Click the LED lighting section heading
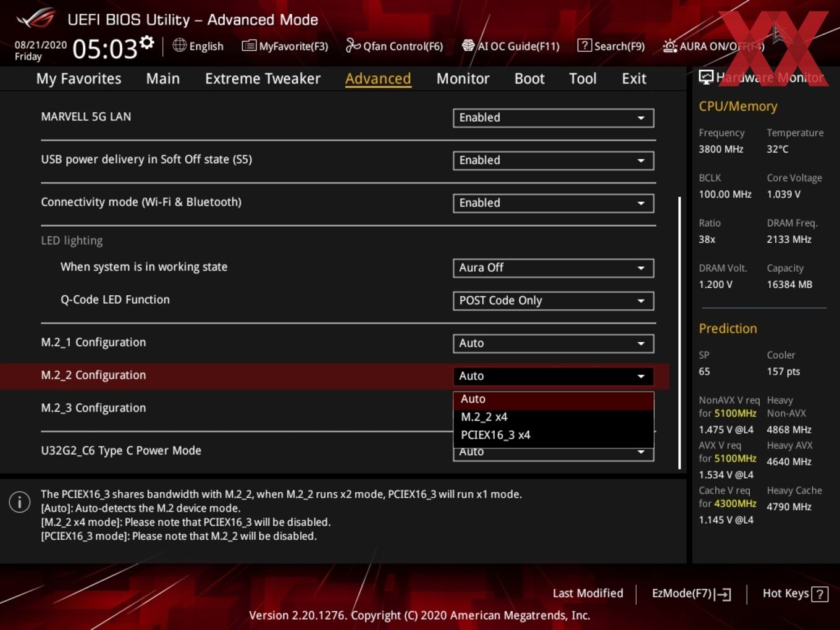 pyautogui.click(x=72, y=241)
